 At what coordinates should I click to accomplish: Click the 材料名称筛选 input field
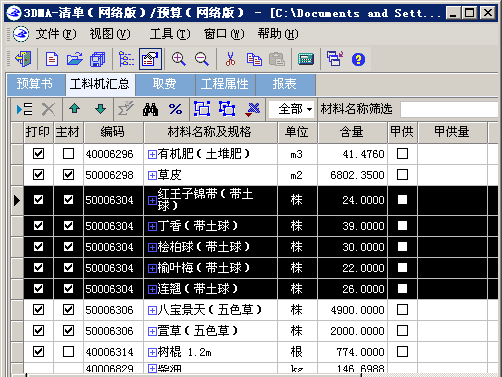tap(450, 109)
